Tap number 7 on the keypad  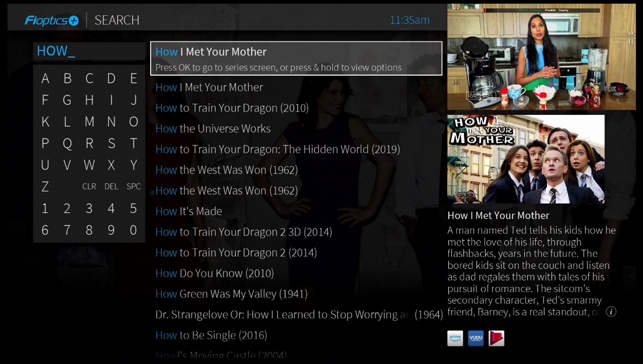[x=67, y=230]
